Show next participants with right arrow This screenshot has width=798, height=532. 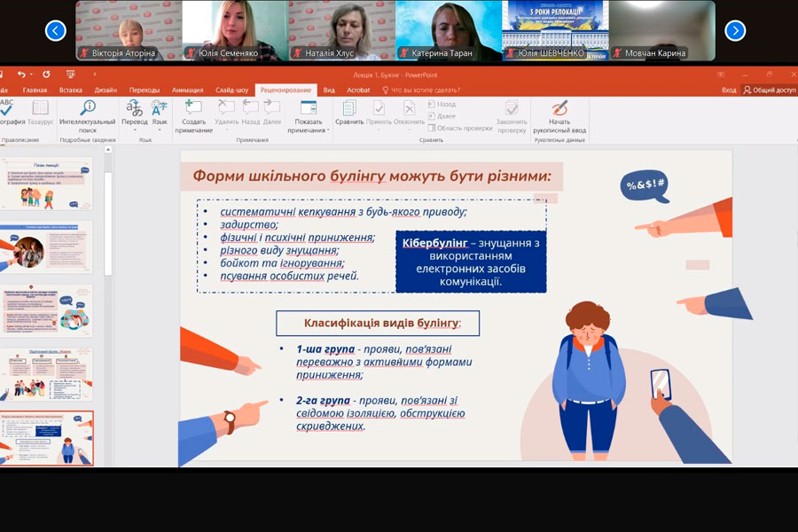tap(735, 30)
